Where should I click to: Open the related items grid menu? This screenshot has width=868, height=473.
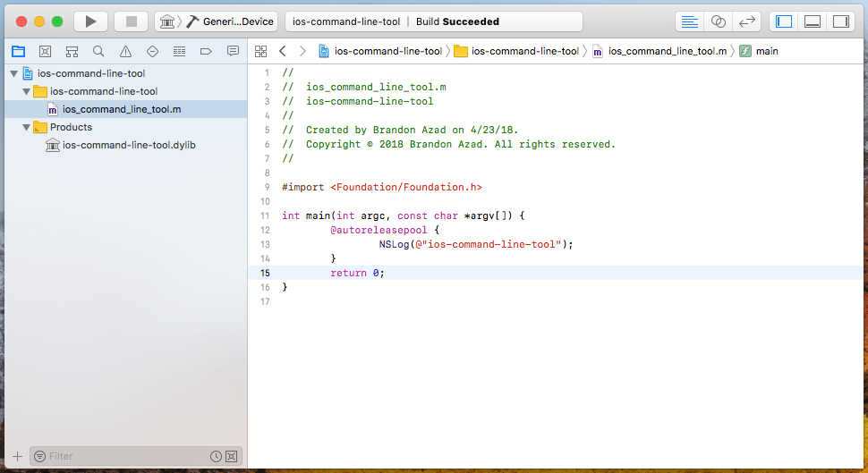click(260, 52)
